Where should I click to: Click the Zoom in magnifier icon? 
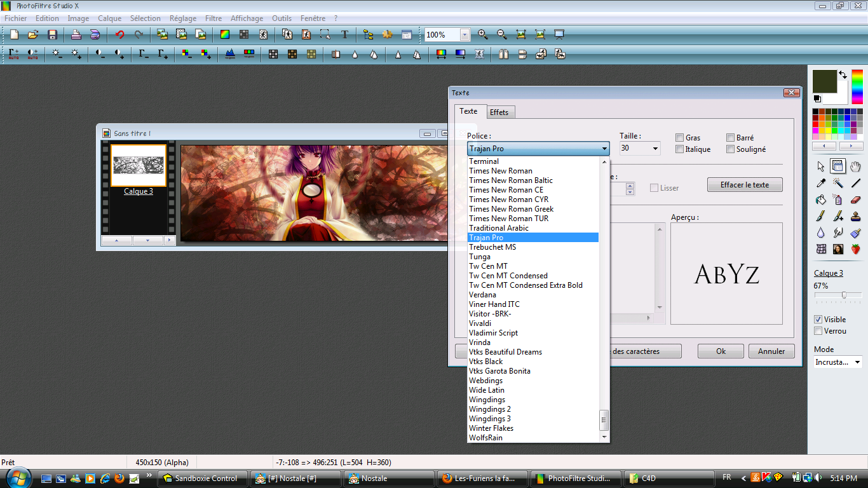[x=483, y=34]
